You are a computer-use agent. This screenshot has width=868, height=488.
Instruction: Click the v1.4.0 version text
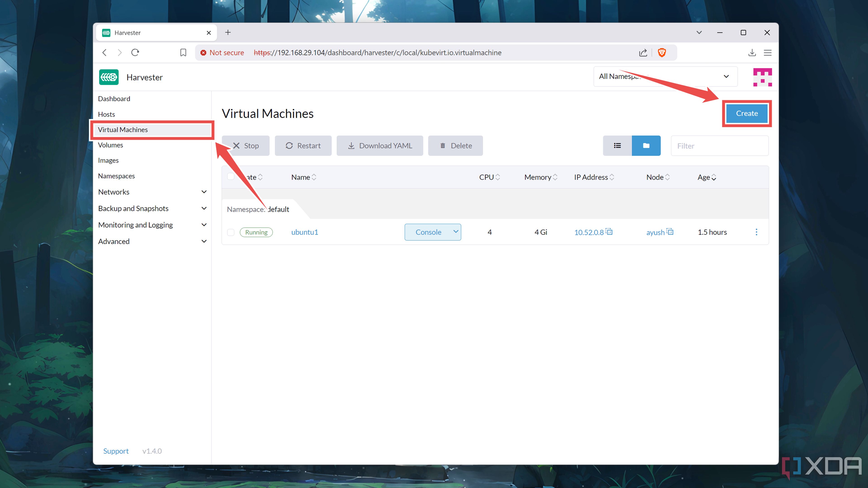point(152,451)
